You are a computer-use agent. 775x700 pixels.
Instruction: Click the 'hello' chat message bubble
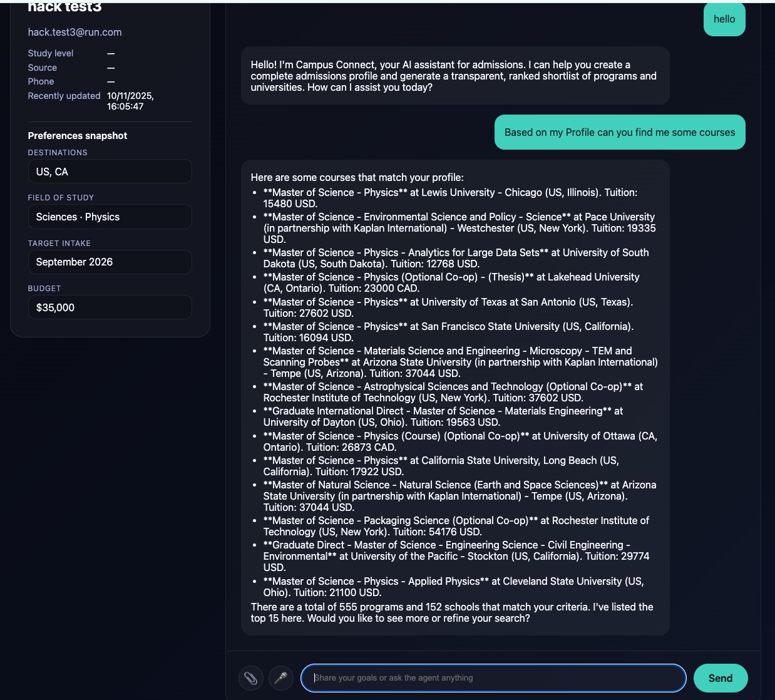coord(724,19)
